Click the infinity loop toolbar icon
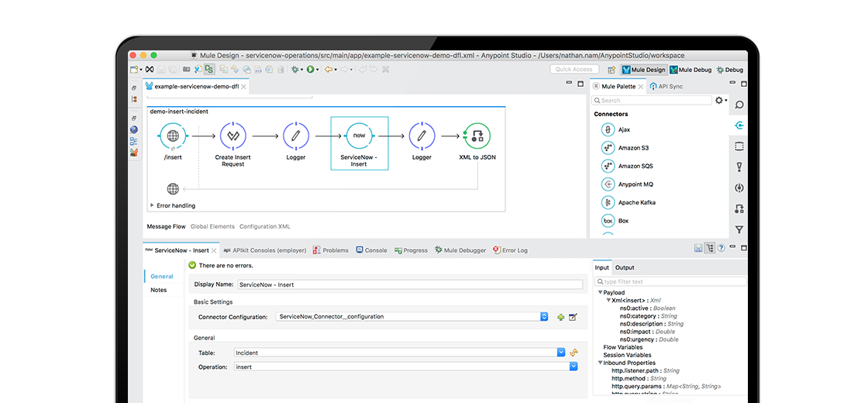 click(x=150, y=69)
